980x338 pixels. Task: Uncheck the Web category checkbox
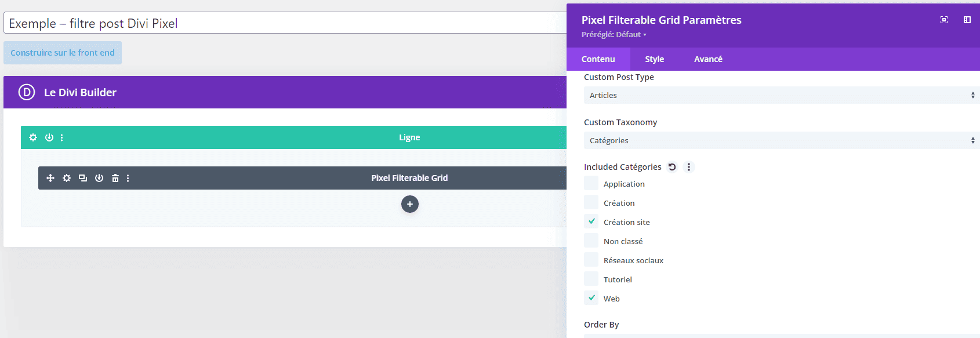coord(591,298)
